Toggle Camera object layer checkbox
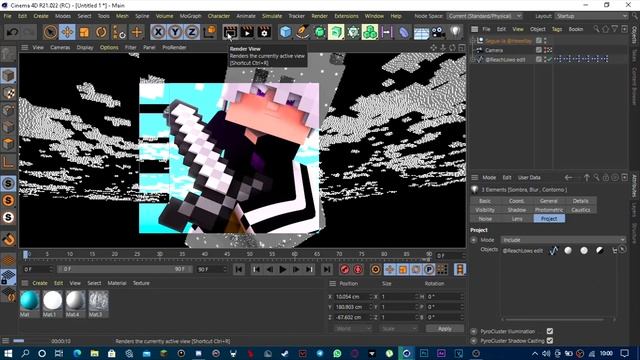640x360 pixels. [539, 50]
